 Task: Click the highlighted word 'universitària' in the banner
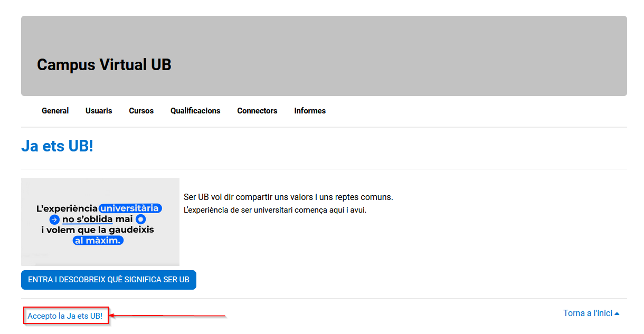tap(130, 208)
